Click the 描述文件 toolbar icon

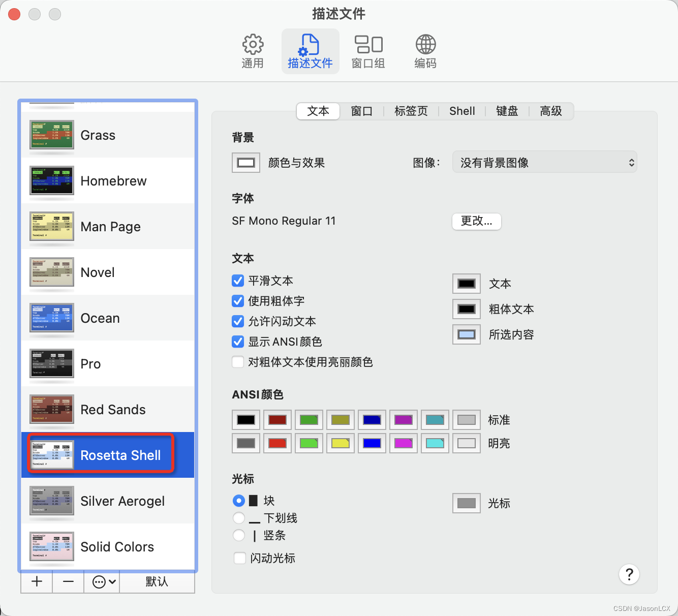[310, 50]
